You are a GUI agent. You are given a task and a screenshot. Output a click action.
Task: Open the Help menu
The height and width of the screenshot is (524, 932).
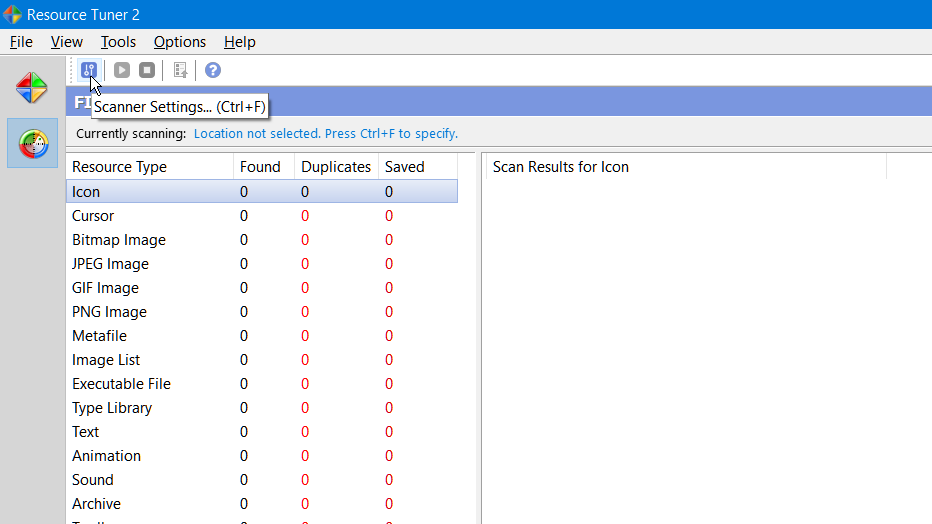point(240,42)
